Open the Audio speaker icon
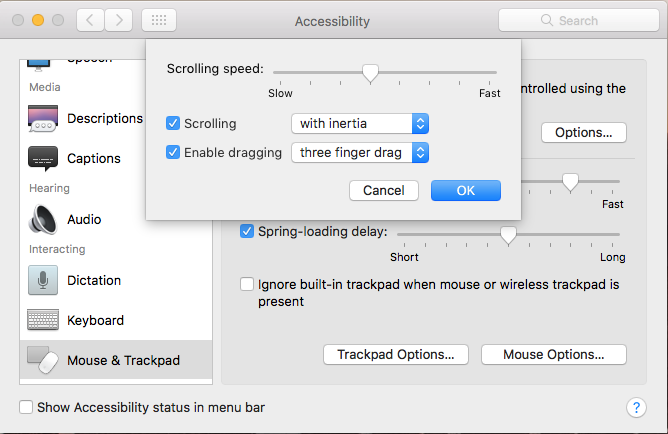The image size is (668, 434). 43,219
